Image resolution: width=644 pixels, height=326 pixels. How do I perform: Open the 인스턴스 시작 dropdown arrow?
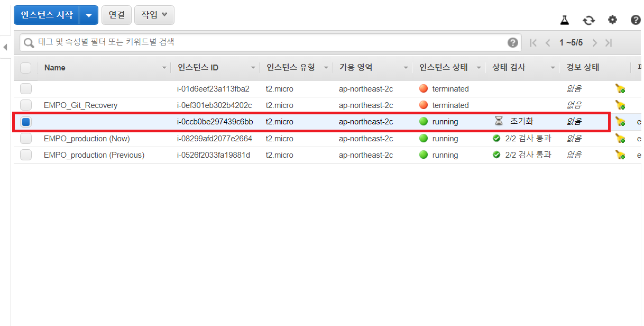click(x=89, y=15)
